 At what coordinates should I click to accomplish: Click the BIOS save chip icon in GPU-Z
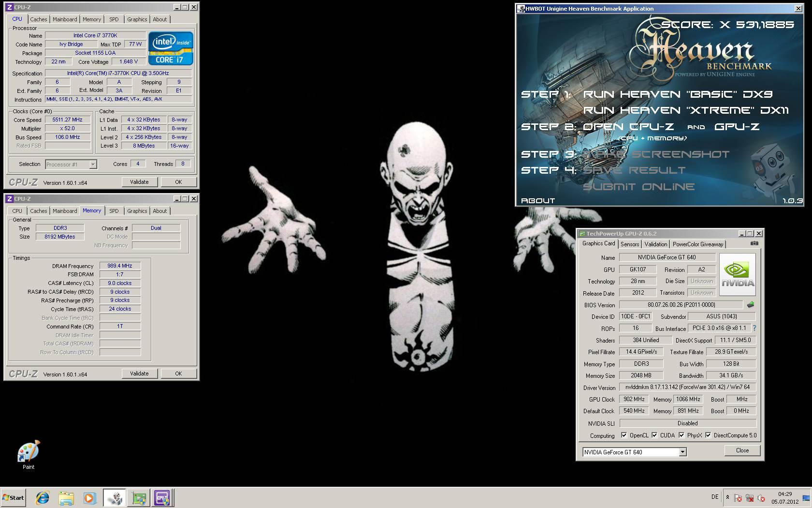point(751,305)
